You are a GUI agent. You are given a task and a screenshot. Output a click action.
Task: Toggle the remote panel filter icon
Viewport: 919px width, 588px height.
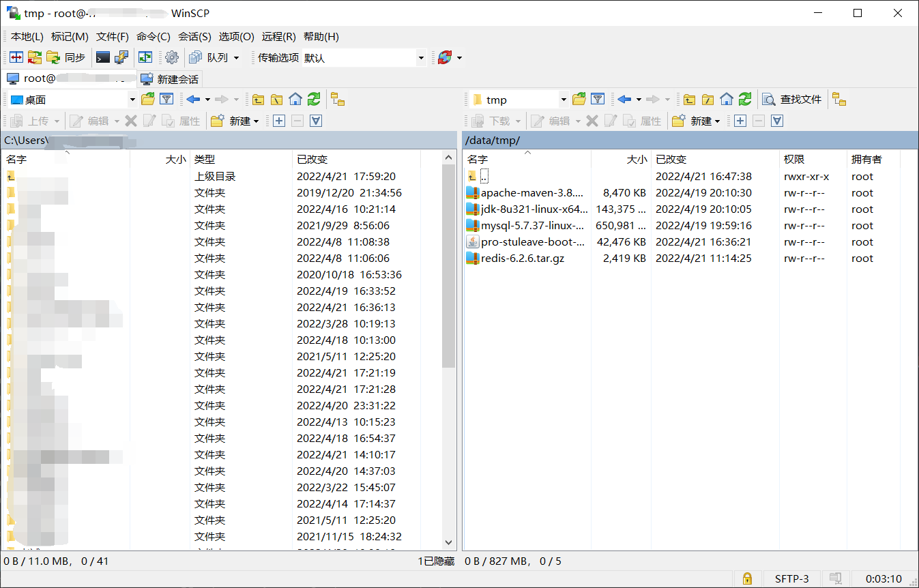click(x=597, y=100)
